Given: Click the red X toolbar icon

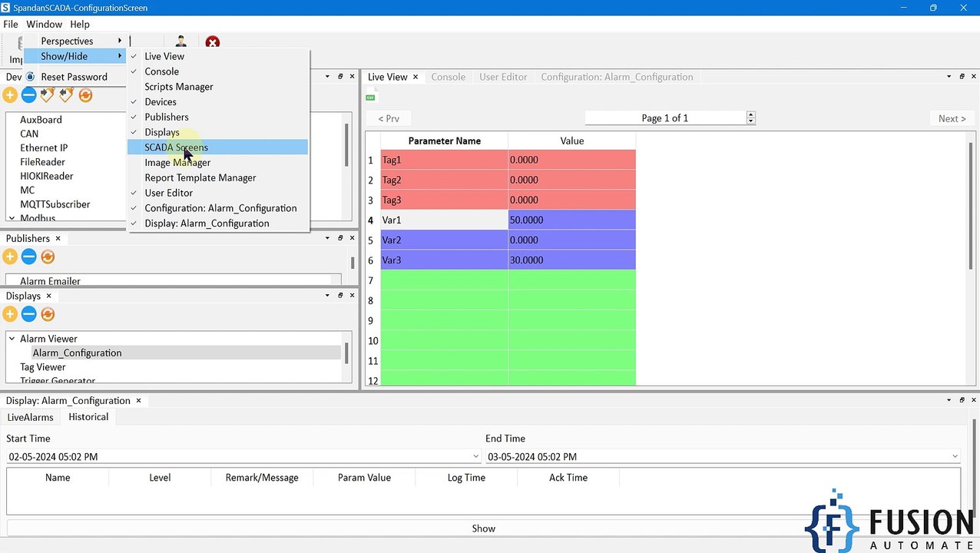Looking at the screenshot, I should click(213, 42).
